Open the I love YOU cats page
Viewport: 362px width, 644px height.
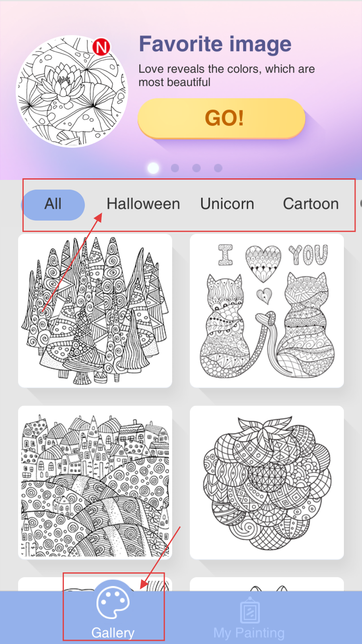coord(267,311)
